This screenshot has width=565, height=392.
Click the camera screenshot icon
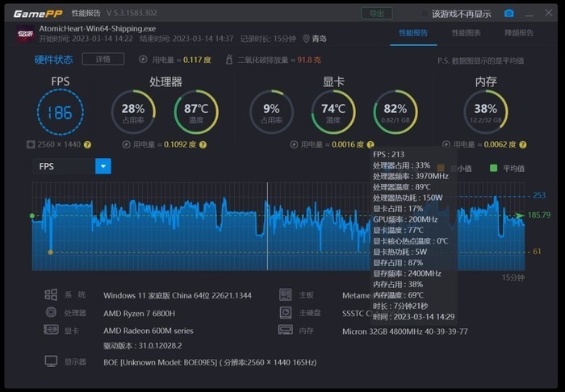coord(508,14)
